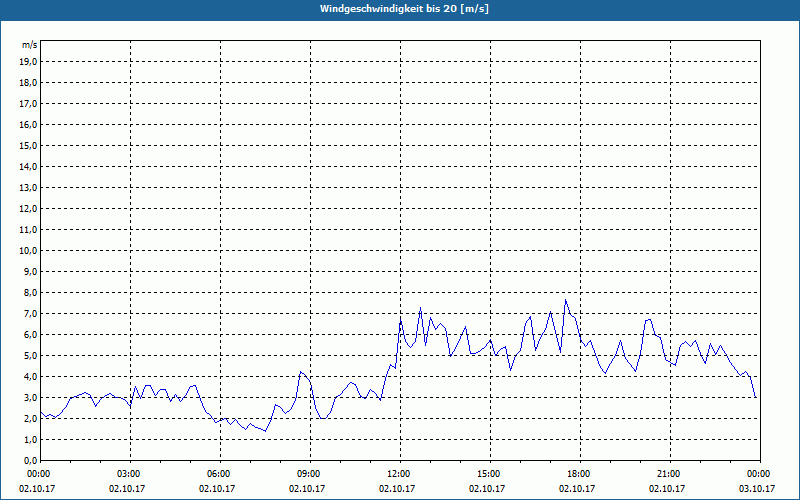Select the 0,0 y-axis label
The image size is (800, 500).
[x=30, y=460]
